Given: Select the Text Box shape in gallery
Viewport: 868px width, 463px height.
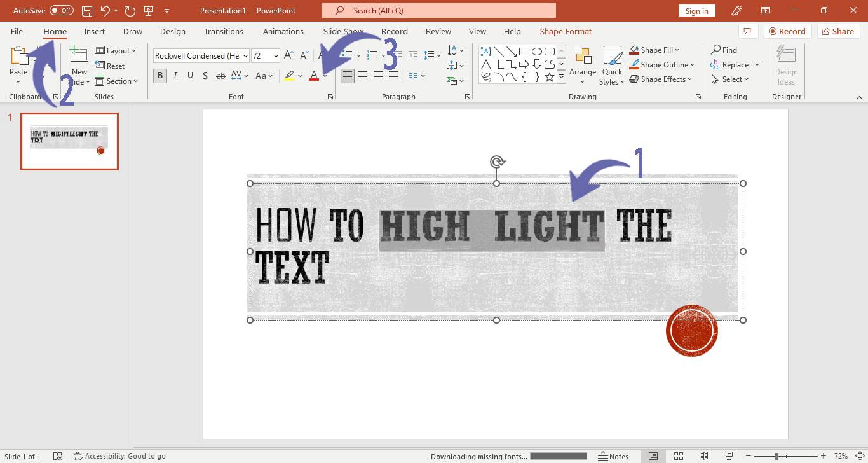Looking at the screenshot, I should point(485,52).
